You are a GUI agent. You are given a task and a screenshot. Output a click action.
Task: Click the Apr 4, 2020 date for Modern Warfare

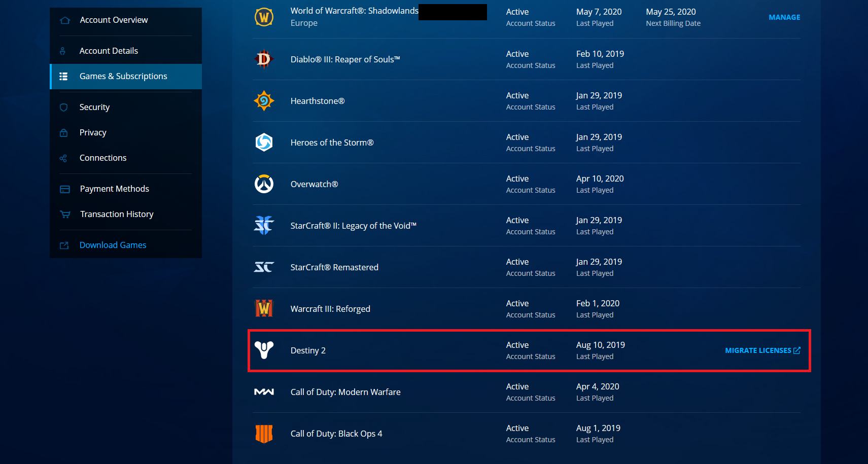[598, 386]
